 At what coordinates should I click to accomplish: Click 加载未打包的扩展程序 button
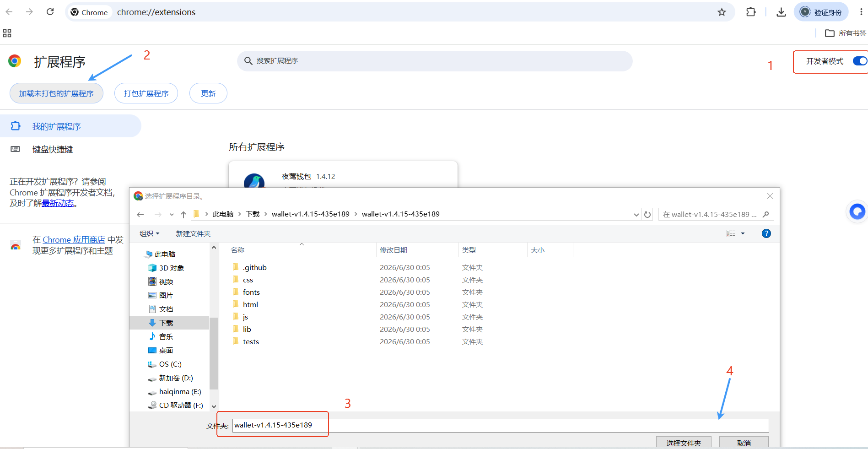point(56,93)
